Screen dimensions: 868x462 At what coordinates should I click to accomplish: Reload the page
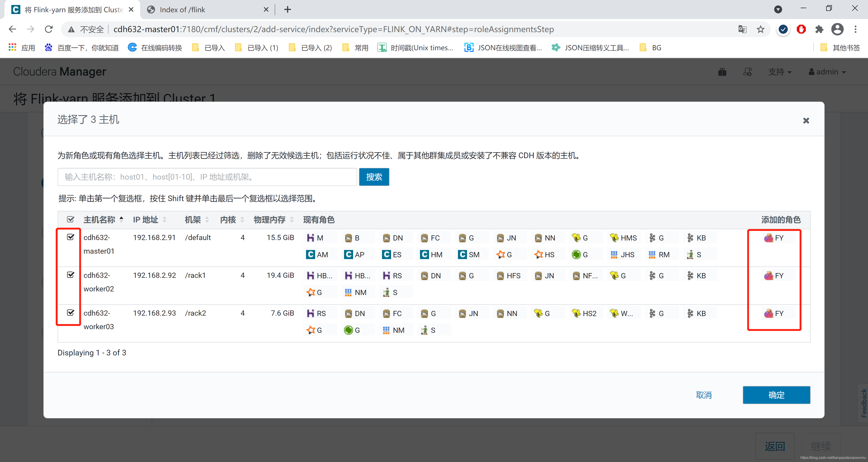49,29
